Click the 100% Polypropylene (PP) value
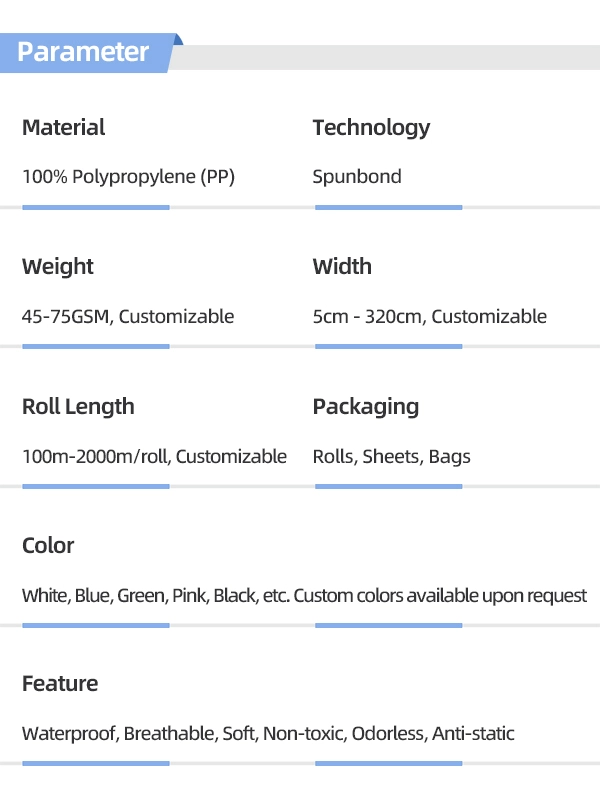The image size is (600, 800). point(128,177)
